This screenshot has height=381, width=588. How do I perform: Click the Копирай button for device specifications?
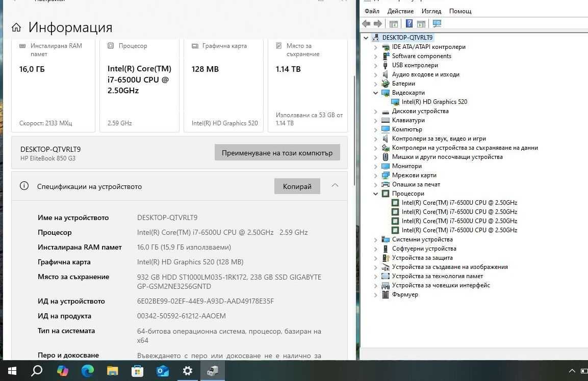tap(297, 186)
